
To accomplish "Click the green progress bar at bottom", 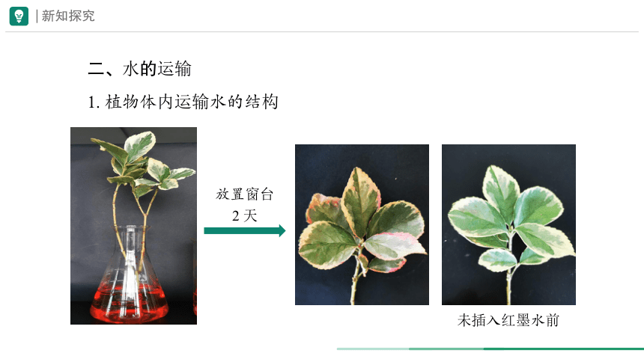I will tap(490, 349).
